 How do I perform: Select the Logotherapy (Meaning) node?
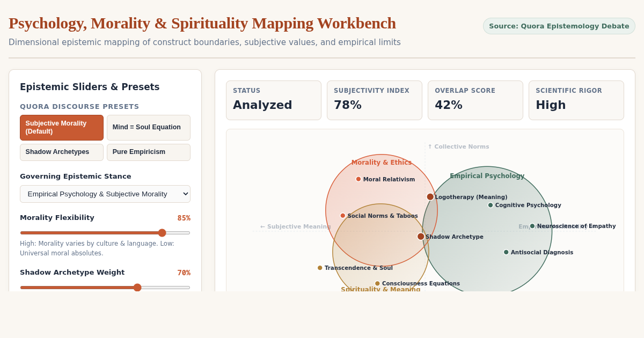click(430, 197)
